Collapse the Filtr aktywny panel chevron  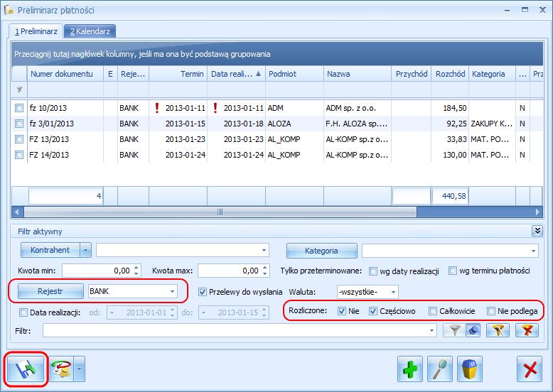(537, 231)
